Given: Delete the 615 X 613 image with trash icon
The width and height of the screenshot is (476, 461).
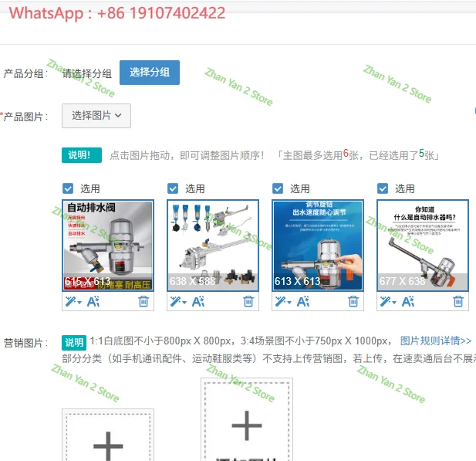Looking at the screenshot, I should [x=143, y=301].
